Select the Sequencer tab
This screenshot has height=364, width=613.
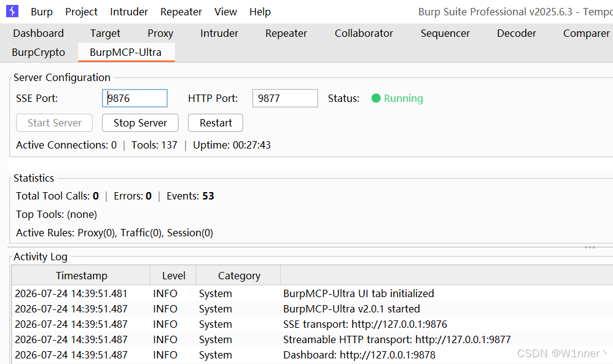point(445,33)
